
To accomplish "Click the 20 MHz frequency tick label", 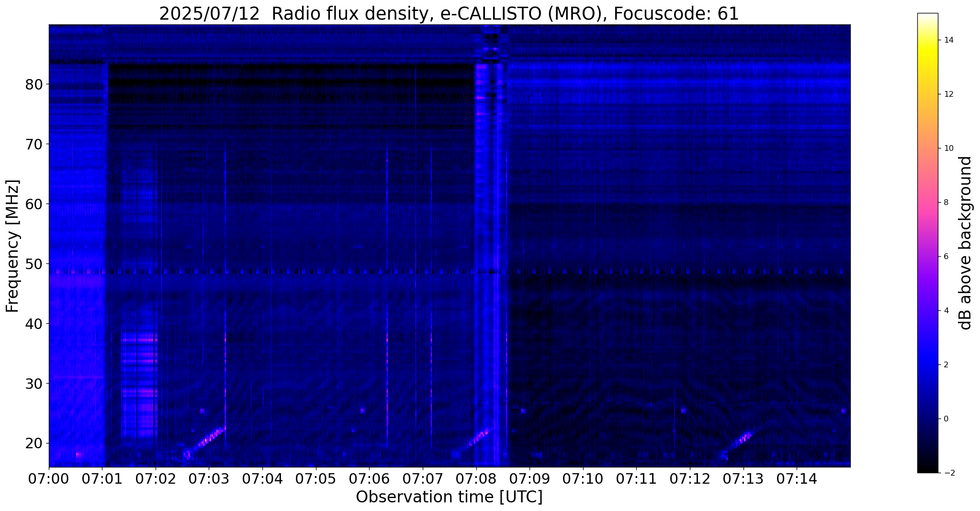I will tap(34, 443).
